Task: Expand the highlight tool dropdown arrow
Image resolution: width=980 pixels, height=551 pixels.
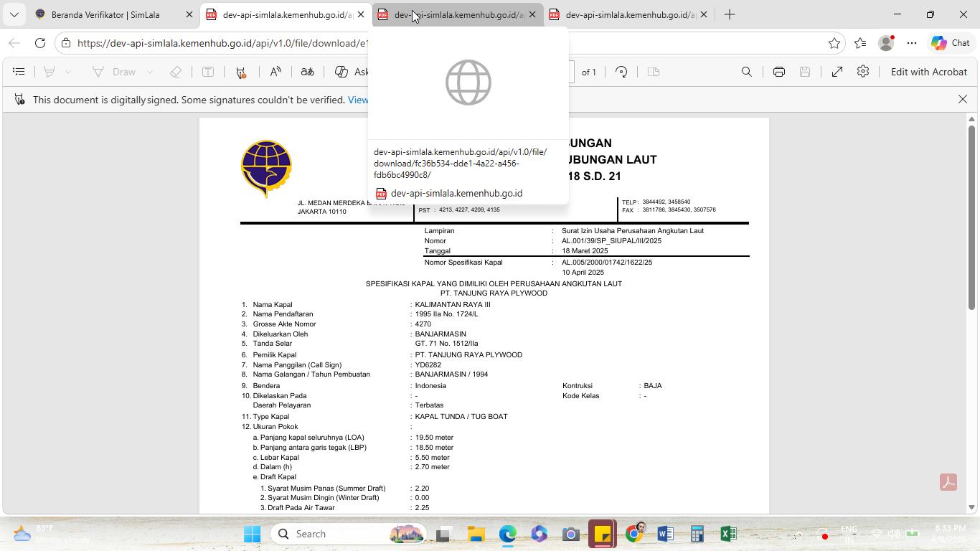Action: click(x=68, y=72)
